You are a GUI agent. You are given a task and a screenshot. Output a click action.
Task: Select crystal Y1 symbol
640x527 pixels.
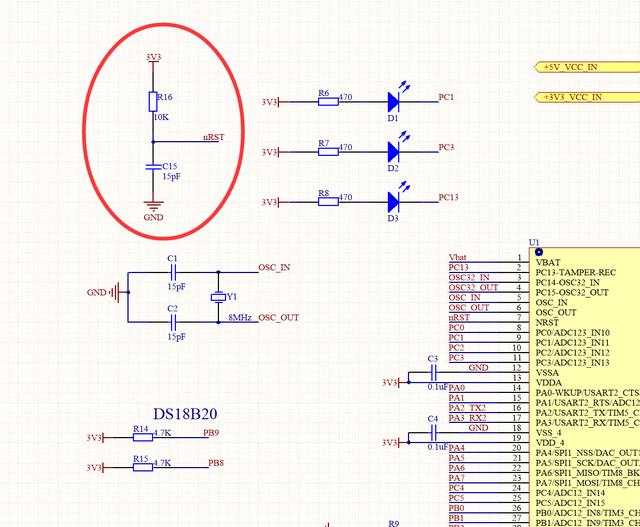pos(218,297)
